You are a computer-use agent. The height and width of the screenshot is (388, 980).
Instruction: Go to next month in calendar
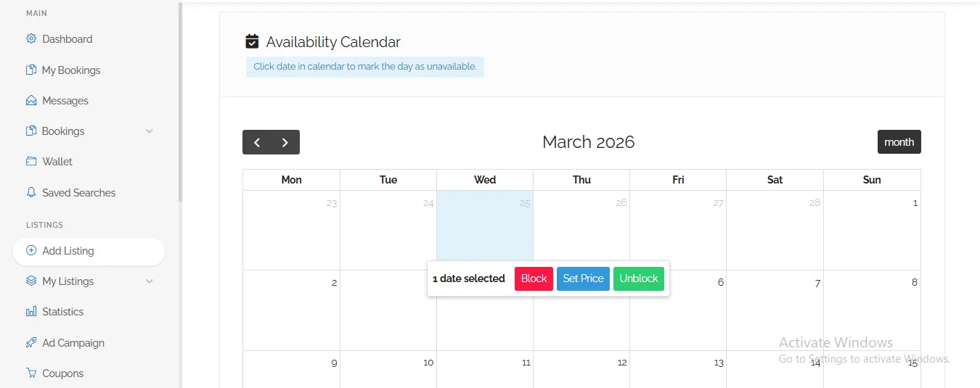[285, 142]
